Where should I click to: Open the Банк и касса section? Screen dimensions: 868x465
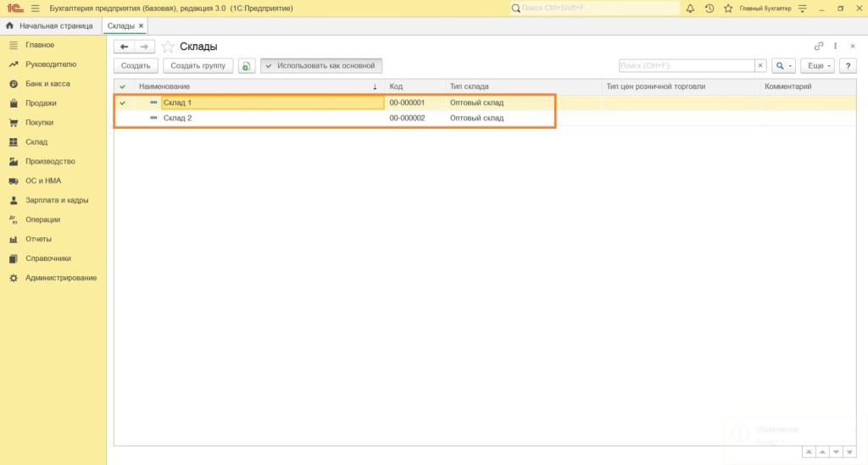47,84
